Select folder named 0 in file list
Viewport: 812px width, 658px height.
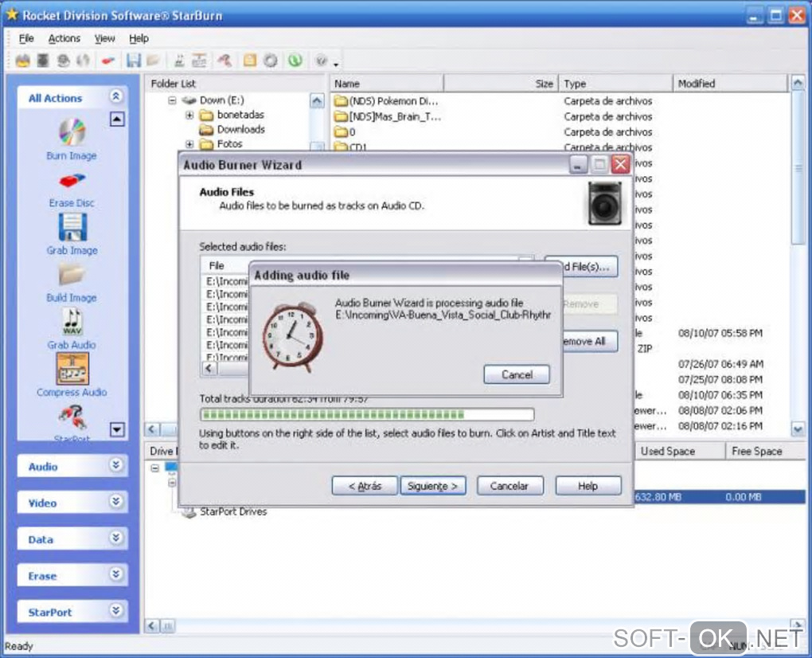[x=345, y=132]
